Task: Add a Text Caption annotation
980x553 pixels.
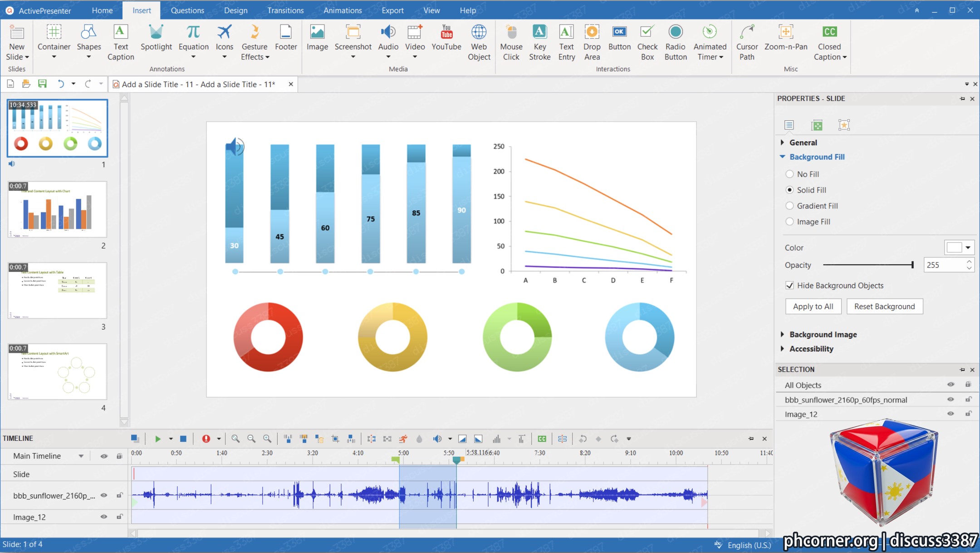Action: (120, 43)
